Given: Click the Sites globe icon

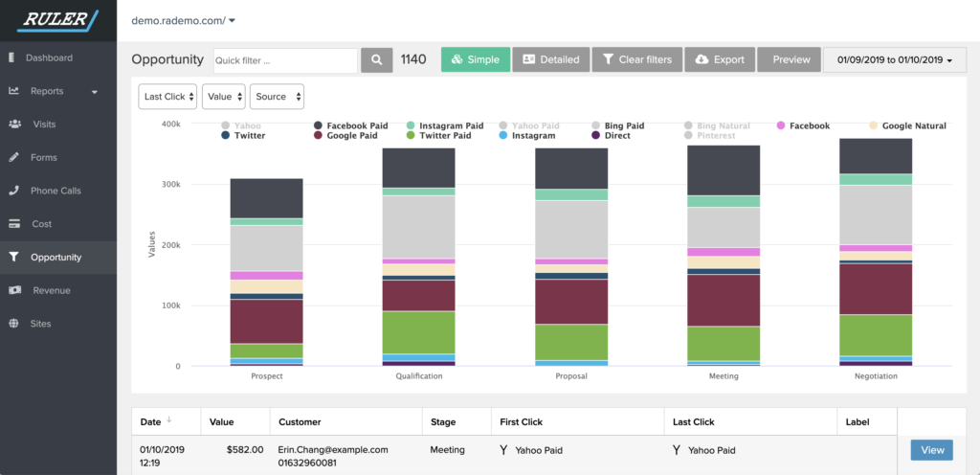Looking at the screenshot, I should click(x=13, y=324).
